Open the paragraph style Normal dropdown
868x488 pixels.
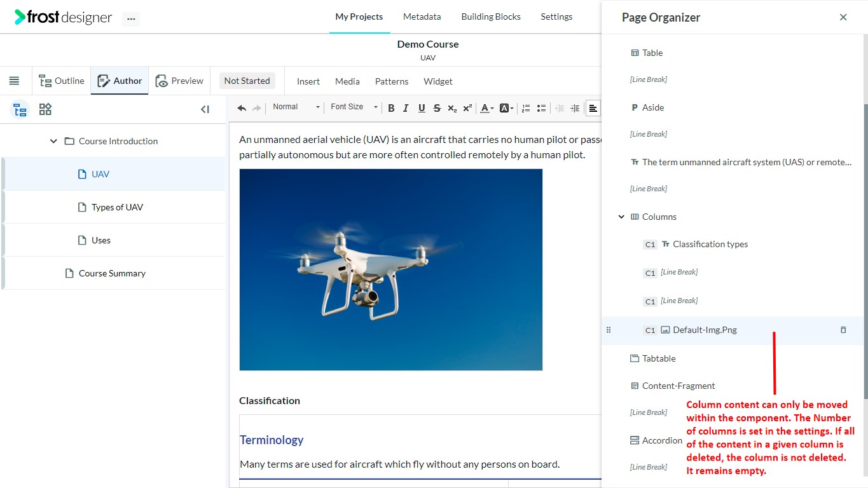click(296, 107)
